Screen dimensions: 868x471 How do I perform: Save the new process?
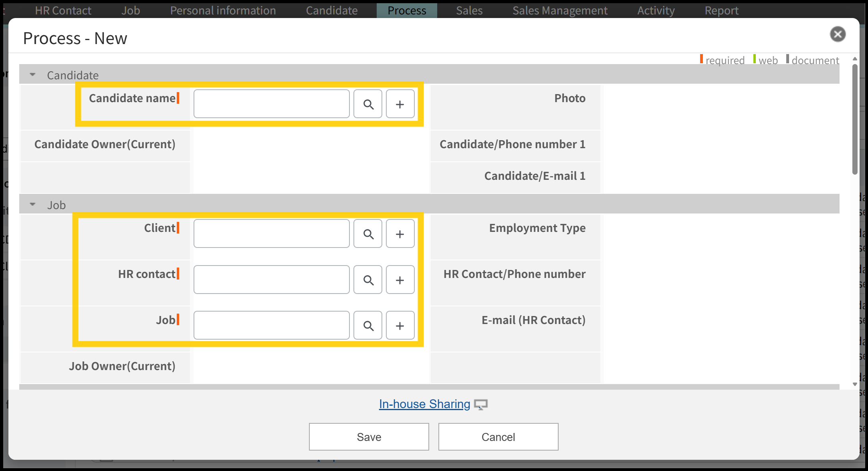[x=369, y=437]
